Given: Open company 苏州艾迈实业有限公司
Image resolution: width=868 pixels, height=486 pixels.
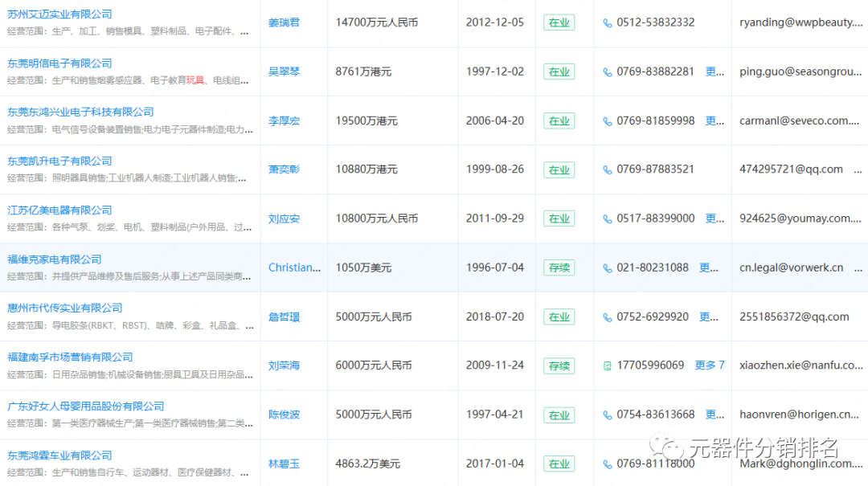Looking at the screenshot, I should tap(59, 14).
